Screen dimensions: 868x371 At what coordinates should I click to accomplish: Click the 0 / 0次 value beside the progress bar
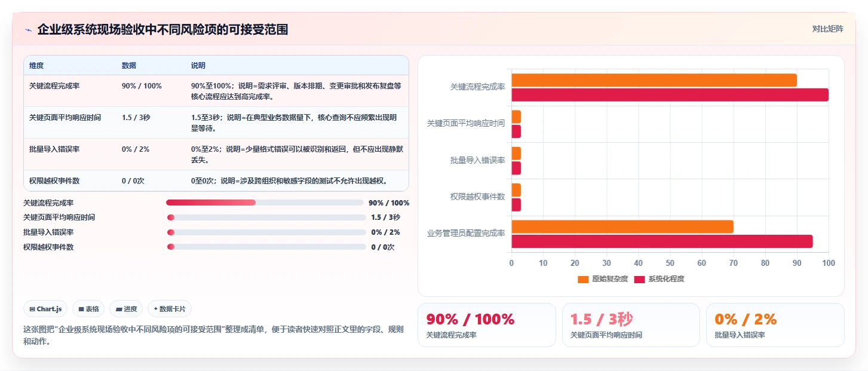point(382,247)
